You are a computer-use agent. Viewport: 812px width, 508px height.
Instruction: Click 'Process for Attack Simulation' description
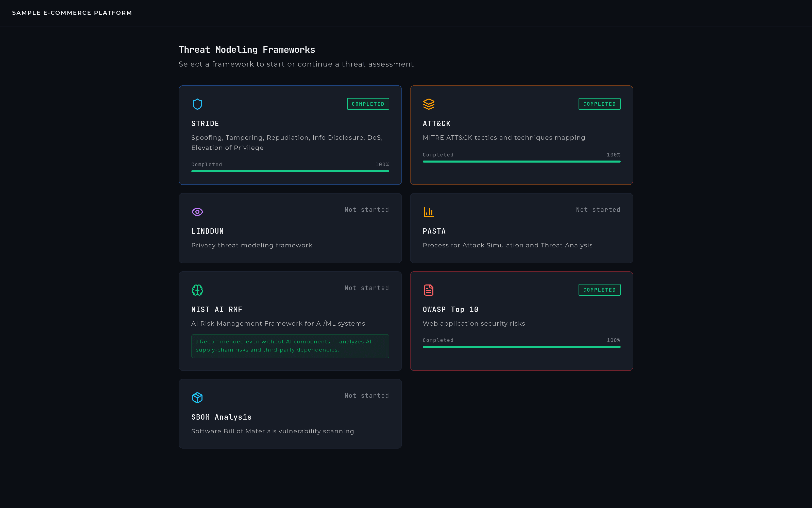[x=508, y=245]
